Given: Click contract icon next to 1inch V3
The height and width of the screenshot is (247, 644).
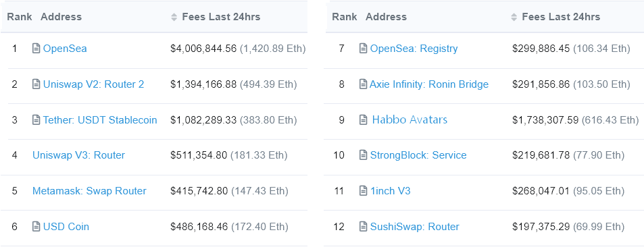Looking at the screenshot, I should 363,191.
